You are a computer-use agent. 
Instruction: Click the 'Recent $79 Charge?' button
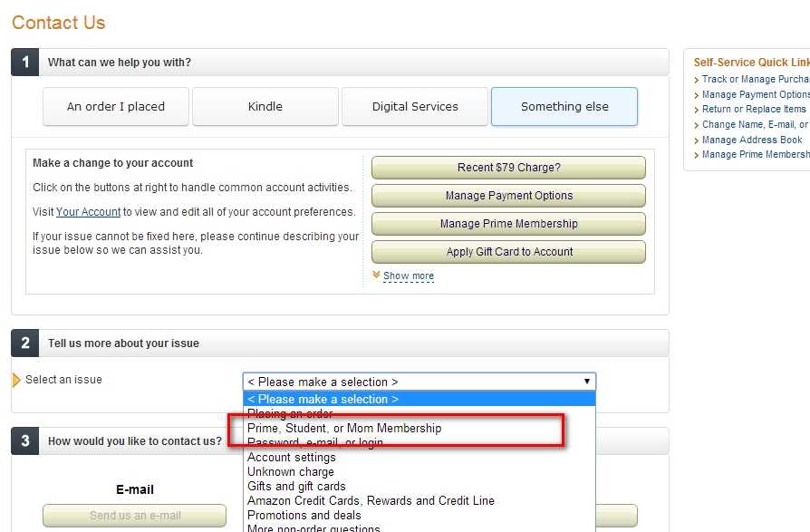(x=508, y=168)
